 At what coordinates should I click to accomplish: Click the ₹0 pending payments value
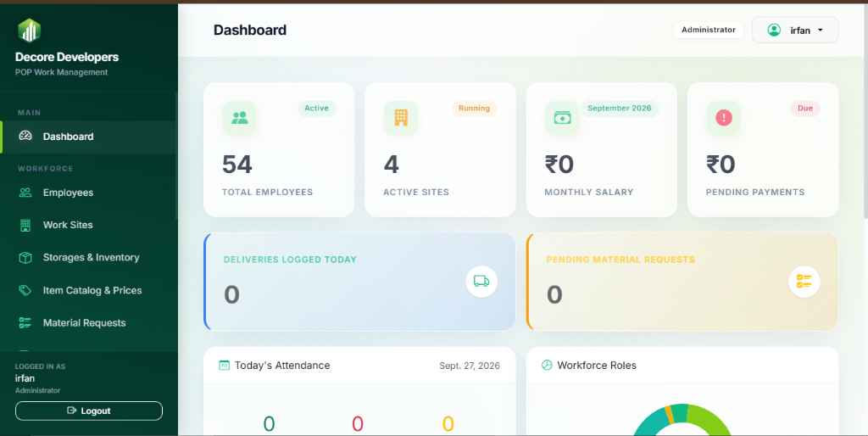click(721, 165)
